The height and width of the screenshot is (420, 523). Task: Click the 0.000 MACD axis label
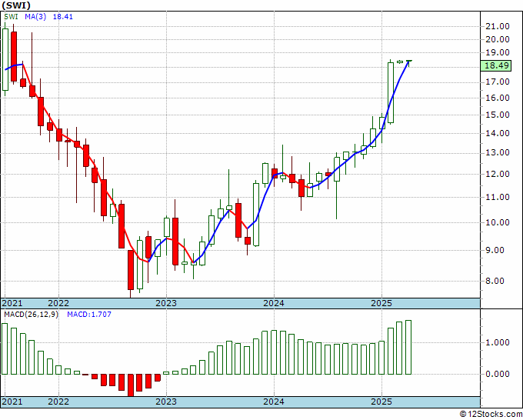click(x=498, y=374)
